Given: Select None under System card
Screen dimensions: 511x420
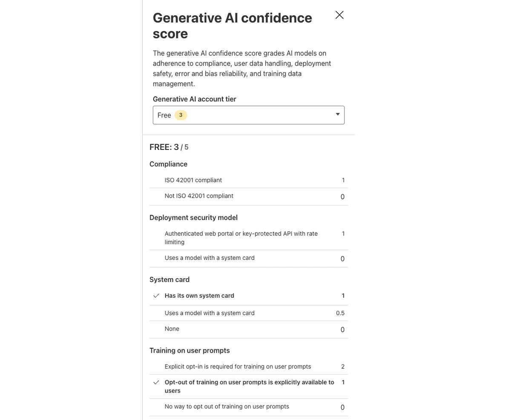Looking at the screenshot, I should pos(249,329).
